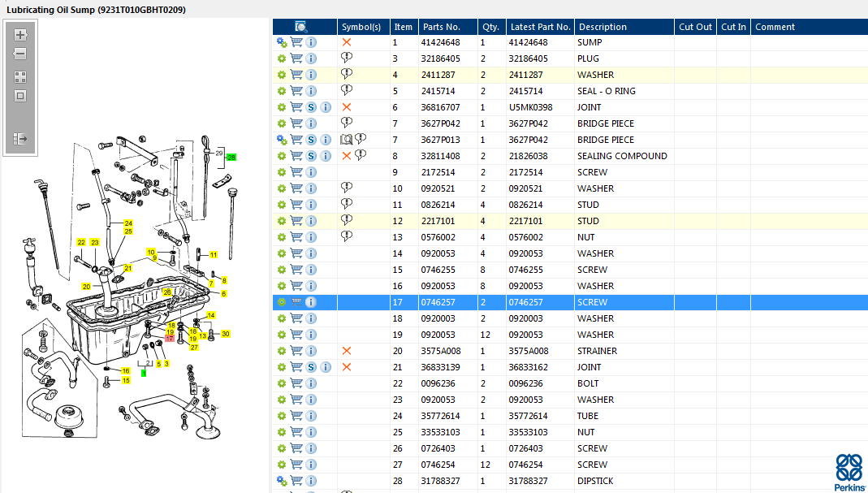Click the Perkins logo
Screen dimensions: 868x493
click(x=849, y=471)
